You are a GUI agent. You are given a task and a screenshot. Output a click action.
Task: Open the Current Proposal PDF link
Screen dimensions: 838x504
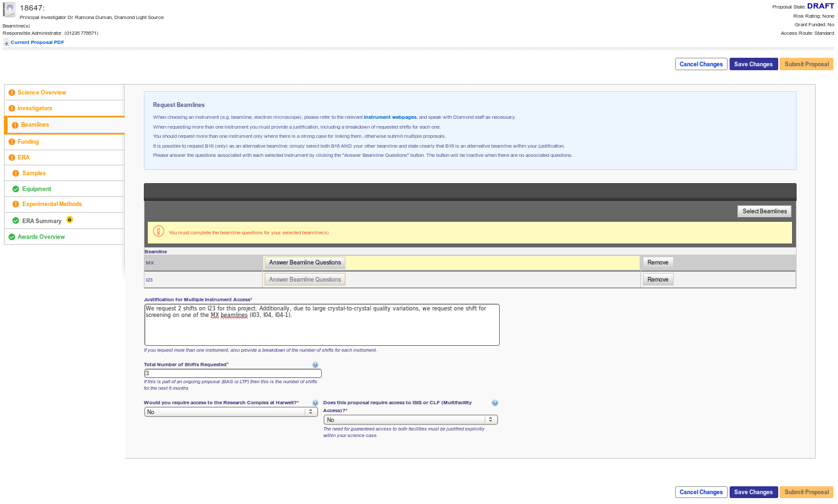(x=37, y=43)
